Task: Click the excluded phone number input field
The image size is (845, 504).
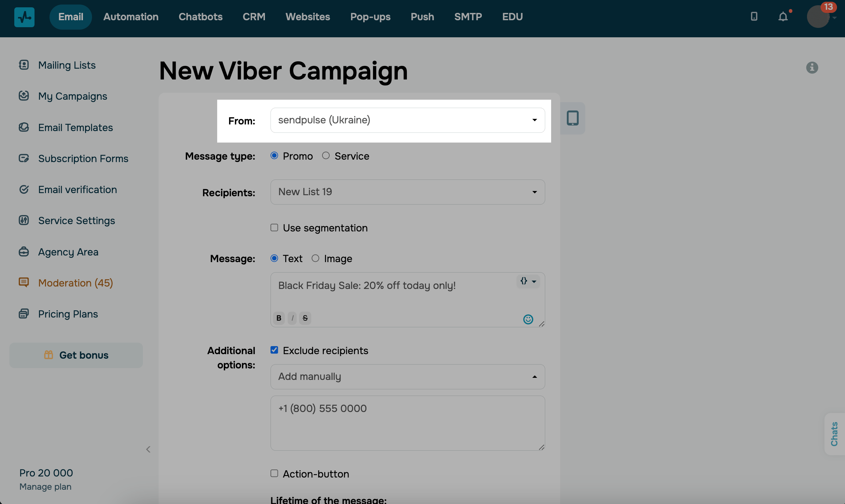Action: pyautogui.click(x=407, y=423)
